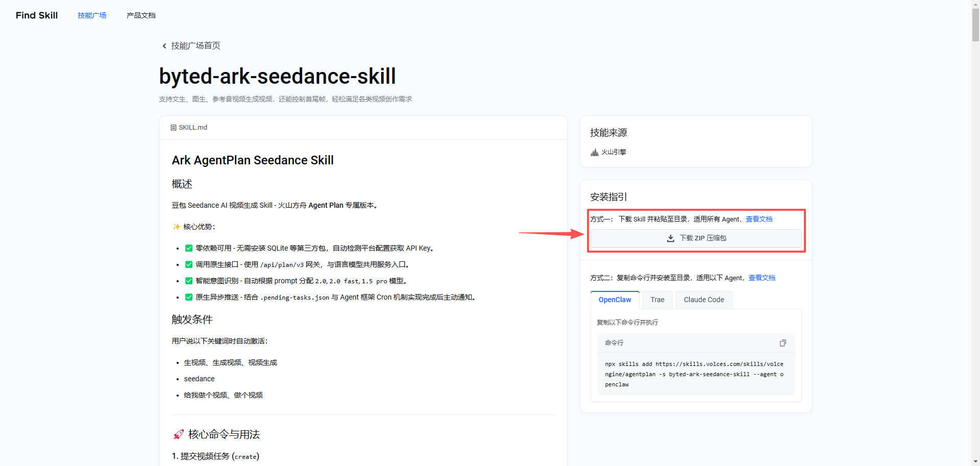Open the 技能广场 nav tab
This screenshot has width=980, height=466.
(92, 15)
